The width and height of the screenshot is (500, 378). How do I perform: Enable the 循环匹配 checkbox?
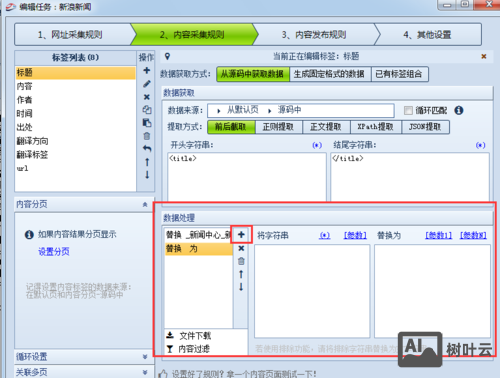pyautogui.click(x=408, y=110)
